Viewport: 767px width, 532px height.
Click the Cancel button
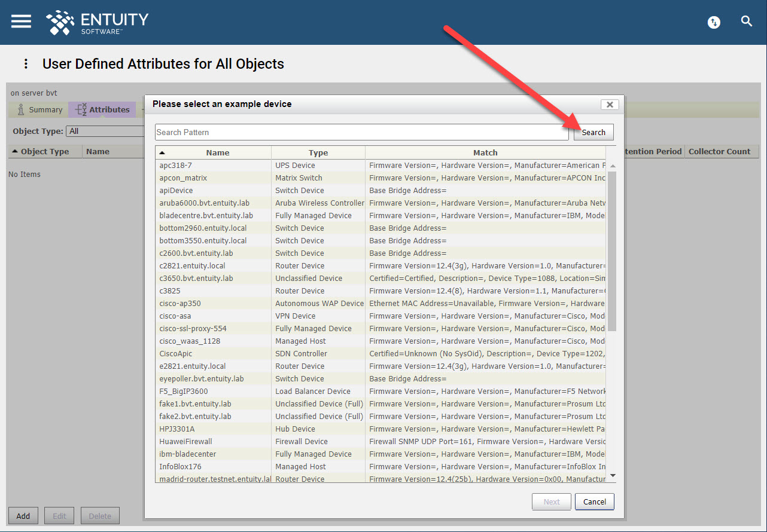coord(595,502)
